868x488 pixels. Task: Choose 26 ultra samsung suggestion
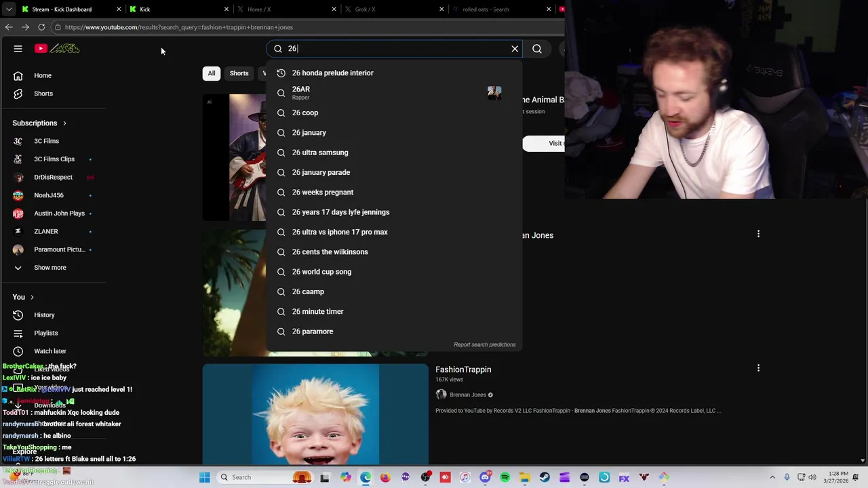[394, 152]
